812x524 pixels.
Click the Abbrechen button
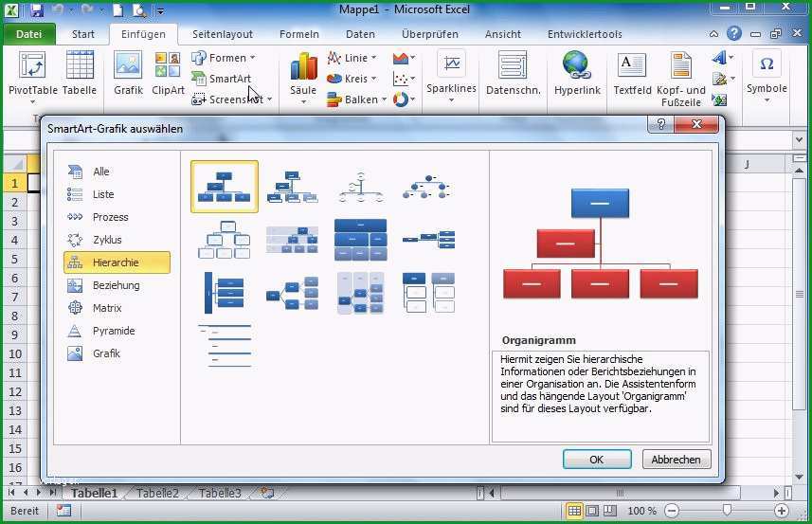[x=677, y=460]
